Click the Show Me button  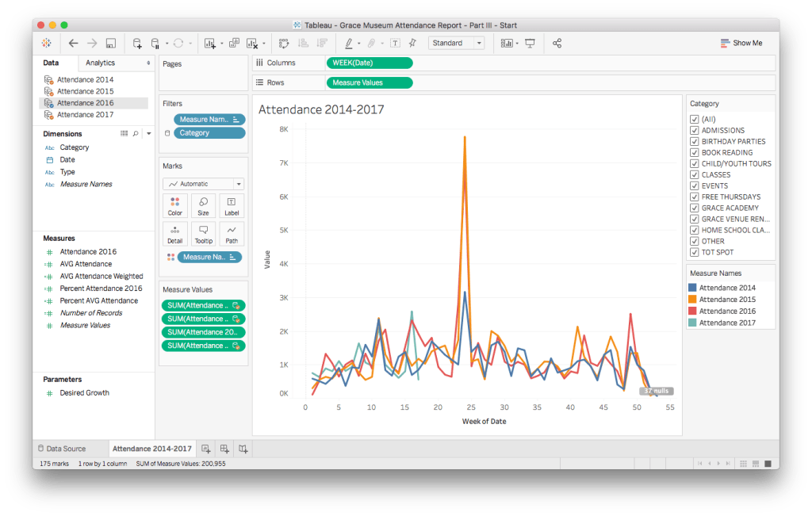[x=741, y=43]
